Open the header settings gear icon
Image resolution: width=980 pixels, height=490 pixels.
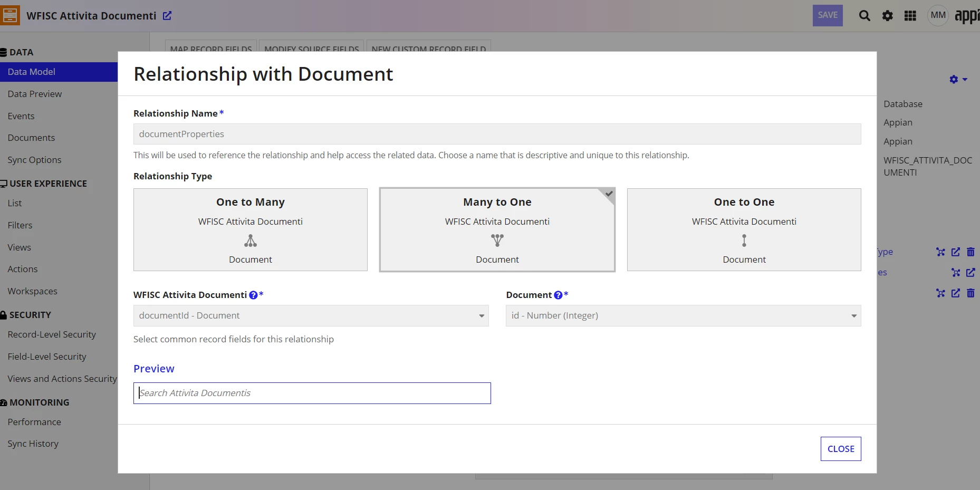point(888,16)
